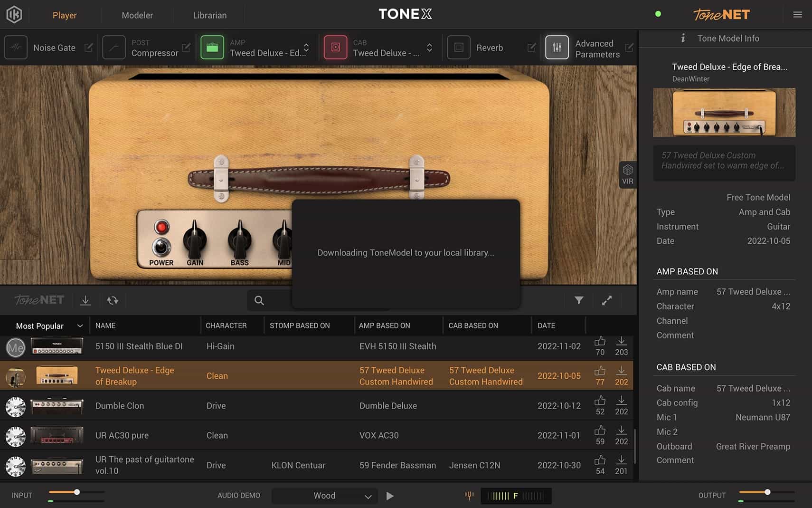Viewport: 812px width, 508px height.
Task: Switch to the Modeler tab
Action: pos(137,15)
